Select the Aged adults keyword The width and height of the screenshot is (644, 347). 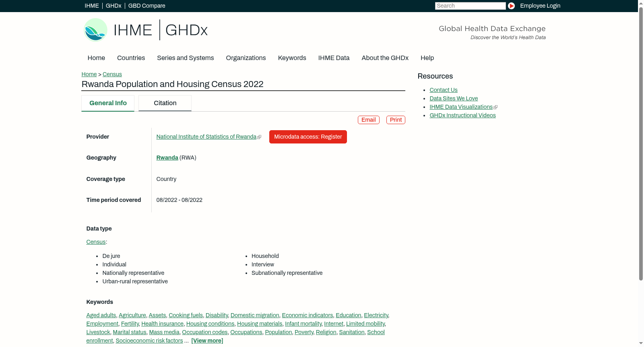tap(101, 315)
